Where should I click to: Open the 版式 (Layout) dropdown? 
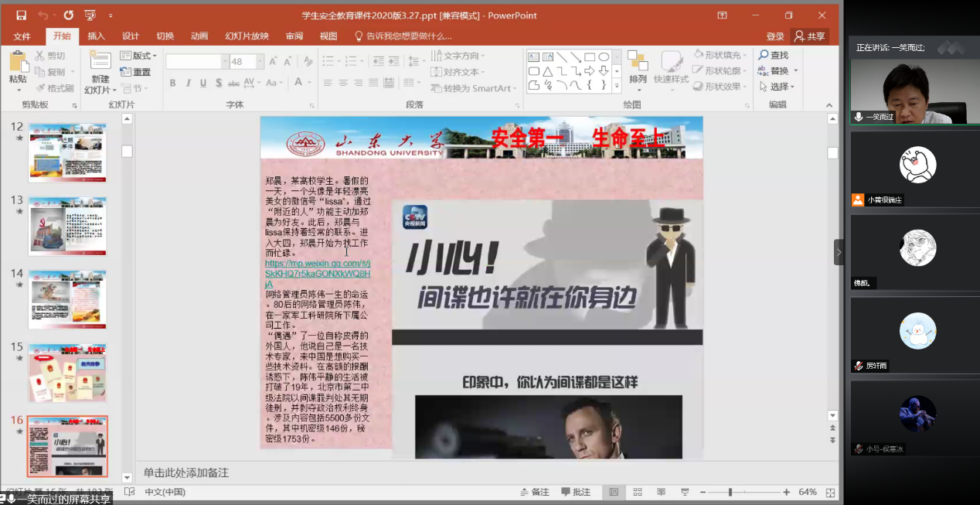(x=139, y=56)
